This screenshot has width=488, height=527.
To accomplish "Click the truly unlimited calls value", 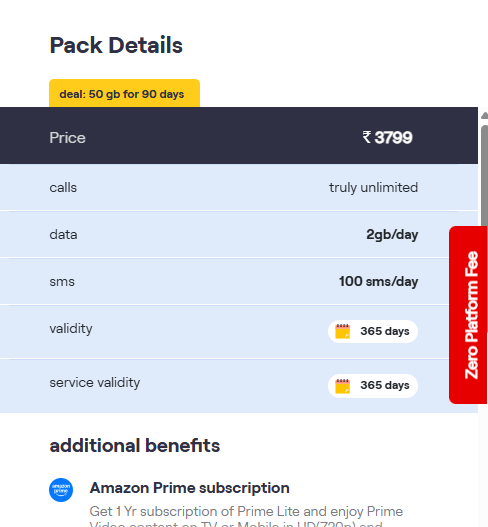I will (373, 188).
